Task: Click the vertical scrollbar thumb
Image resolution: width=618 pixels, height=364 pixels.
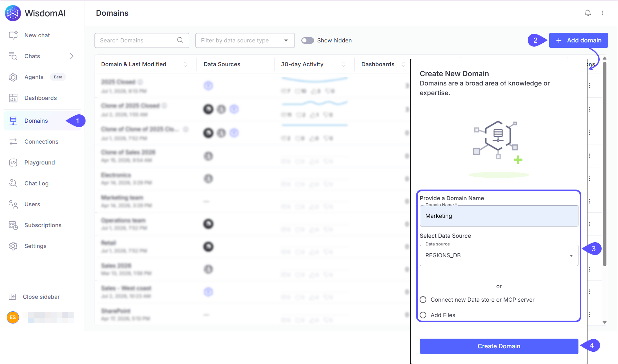Action: pos(604,164)
